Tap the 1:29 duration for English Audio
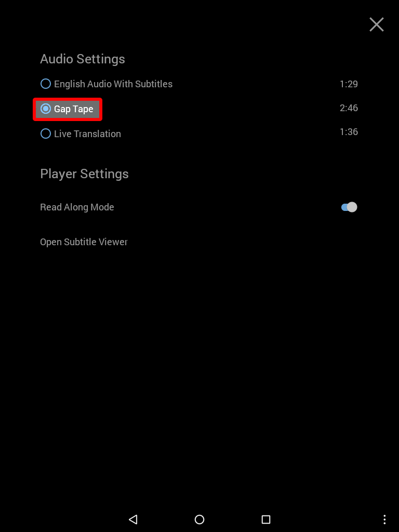The image size is (399, 532). 349,84
